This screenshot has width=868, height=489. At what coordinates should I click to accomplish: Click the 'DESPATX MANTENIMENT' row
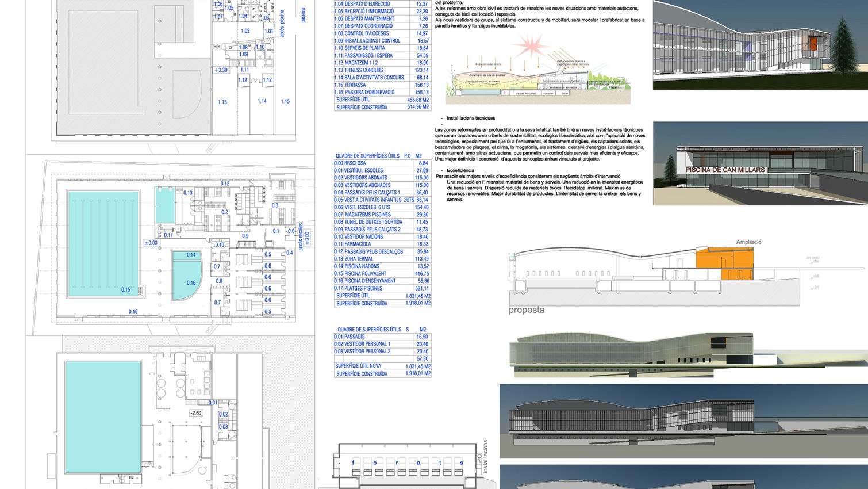(382, 18)
